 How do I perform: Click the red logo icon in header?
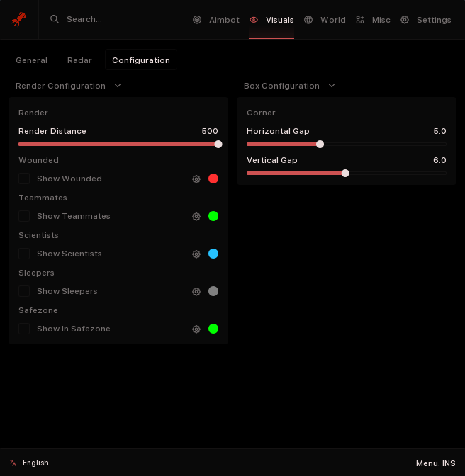[x=19, y=19]
